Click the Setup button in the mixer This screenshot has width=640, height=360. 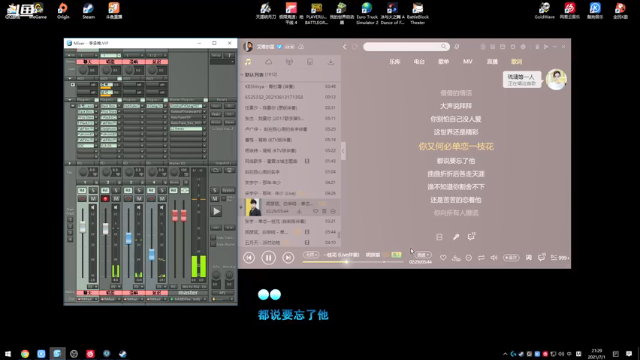[216, 55]
